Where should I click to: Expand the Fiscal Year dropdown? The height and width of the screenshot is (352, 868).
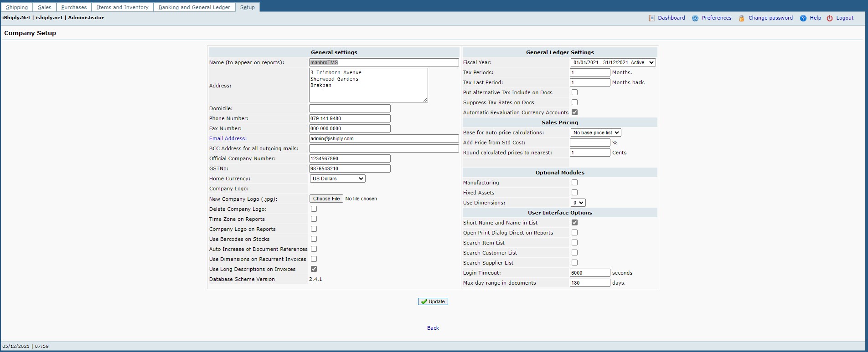point(613,62)
